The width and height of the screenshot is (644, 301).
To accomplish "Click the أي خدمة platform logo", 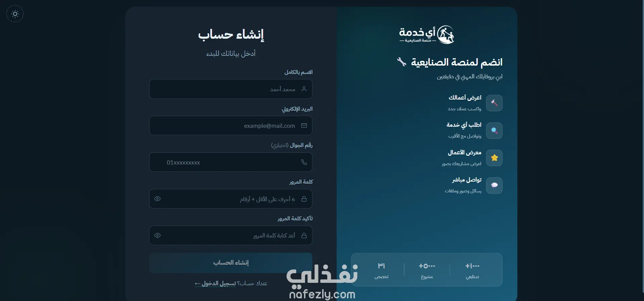I will (x=426, y=35).
